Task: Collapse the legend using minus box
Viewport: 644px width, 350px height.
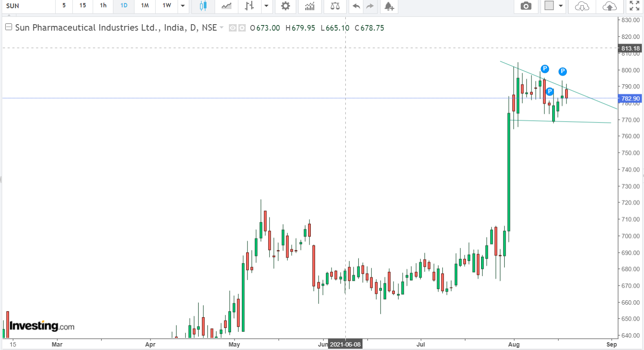Action: tap(8, 28)
